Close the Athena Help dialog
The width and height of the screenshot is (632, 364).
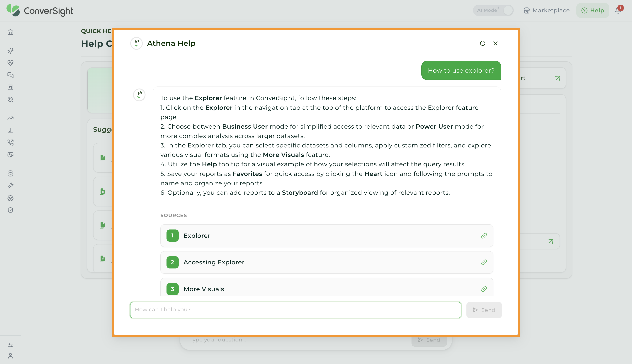pos(495,43)
